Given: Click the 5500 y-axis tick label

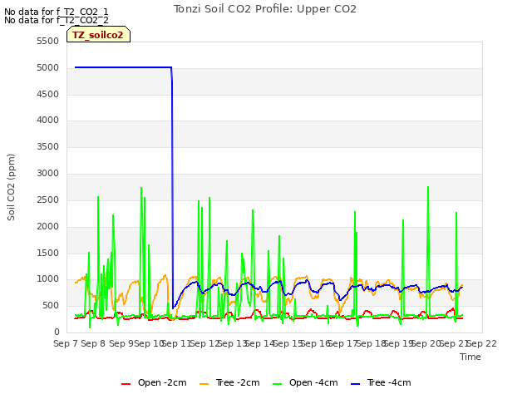Looking at the screenshot, I should (x=48, y=41).
